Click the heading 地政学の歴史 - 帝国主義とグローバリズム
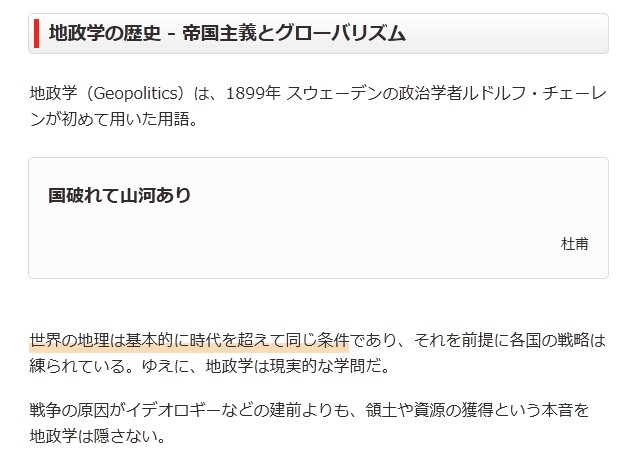 [x=227, y=34]
